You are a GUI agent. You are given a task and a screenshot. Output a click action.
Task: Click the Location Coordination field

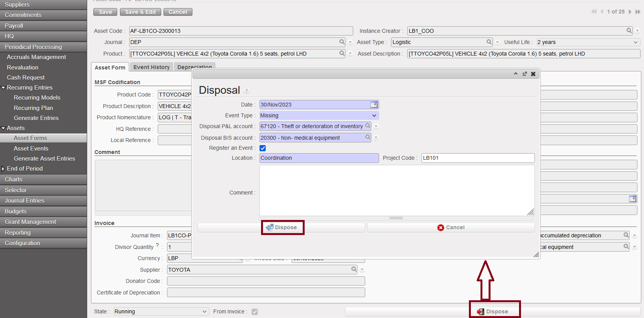click(319, 158)
